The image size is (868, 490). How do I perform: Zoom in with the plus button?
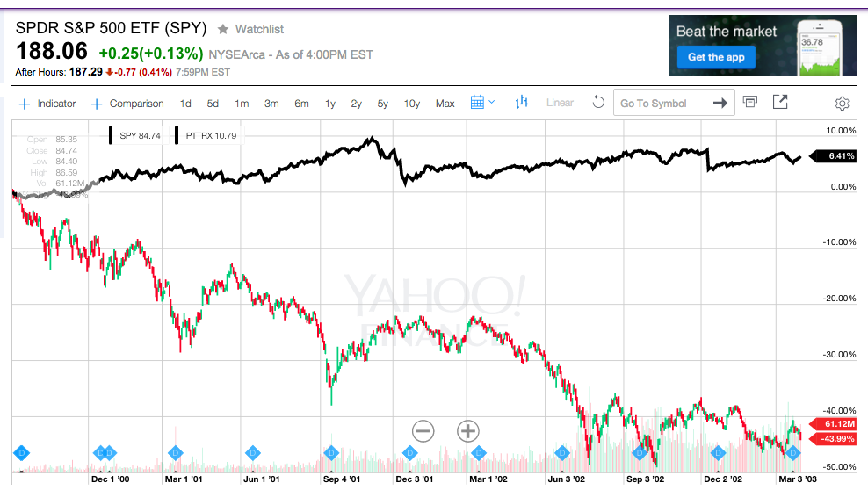click(467, 431)
